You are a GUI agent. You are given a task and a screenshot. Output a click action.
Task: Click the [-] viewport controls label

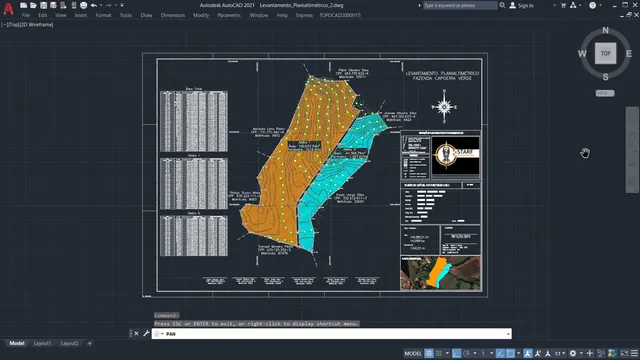[4, 24]
